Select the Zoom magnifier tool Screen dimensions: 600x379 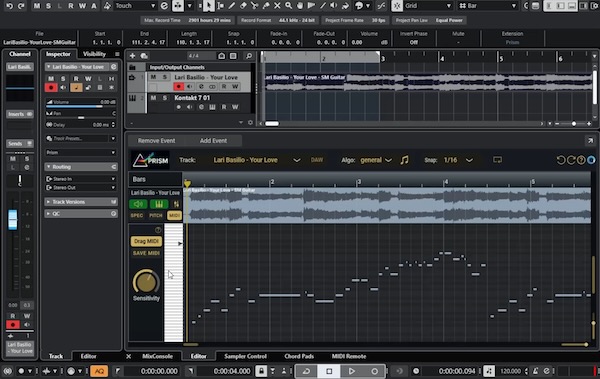pyautogui.click(x=289, y=6)
